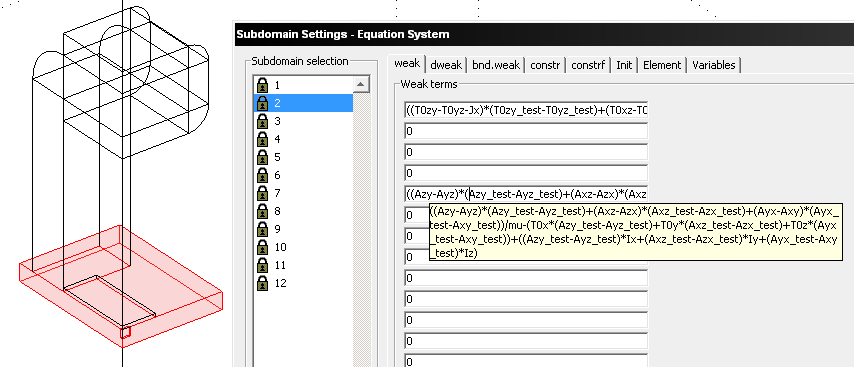Click the lock icon beside subdomain 3
Screen dimensions: 854x367
tap(263, 121)
